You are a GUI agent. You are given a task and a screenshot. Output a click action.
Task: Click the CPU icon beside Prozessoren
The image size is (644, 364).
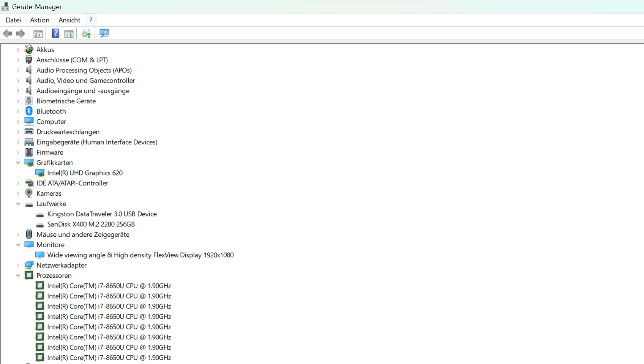(29, 275)
